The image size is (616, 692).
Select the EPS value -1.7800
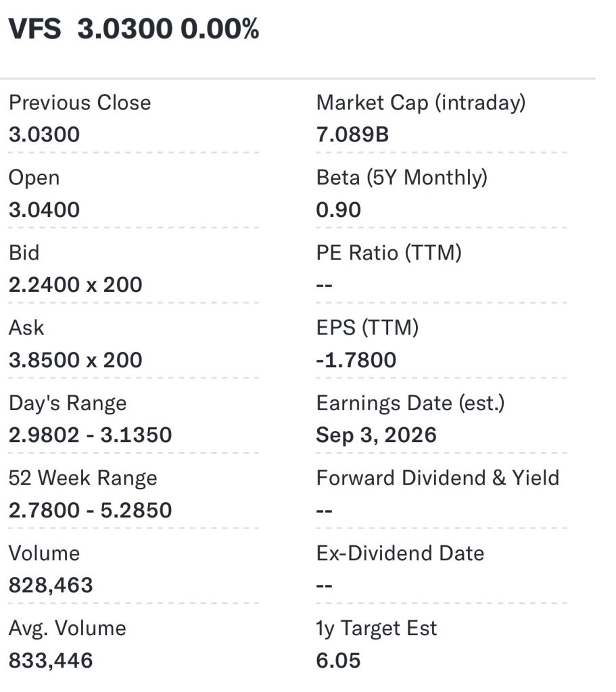pyautogui.click(x=356, y=360)
